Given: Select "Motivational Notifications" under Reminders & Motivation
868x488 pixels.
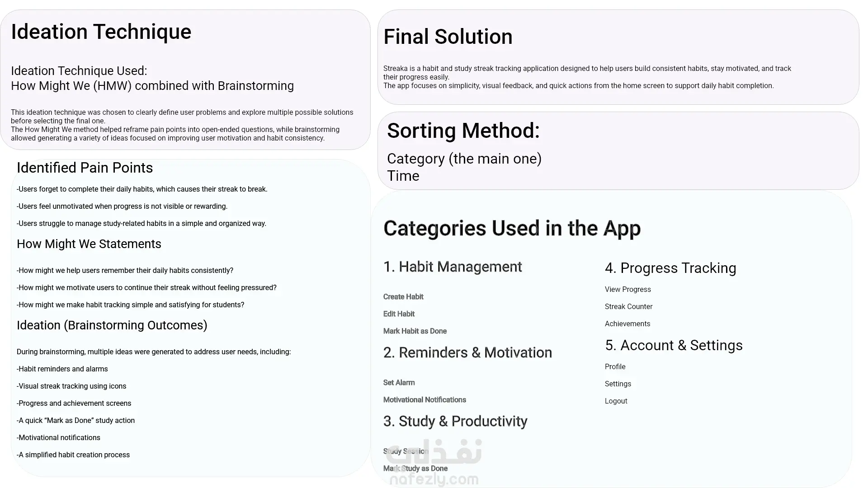Looking at the screenshot, I should tap(424, 400).
